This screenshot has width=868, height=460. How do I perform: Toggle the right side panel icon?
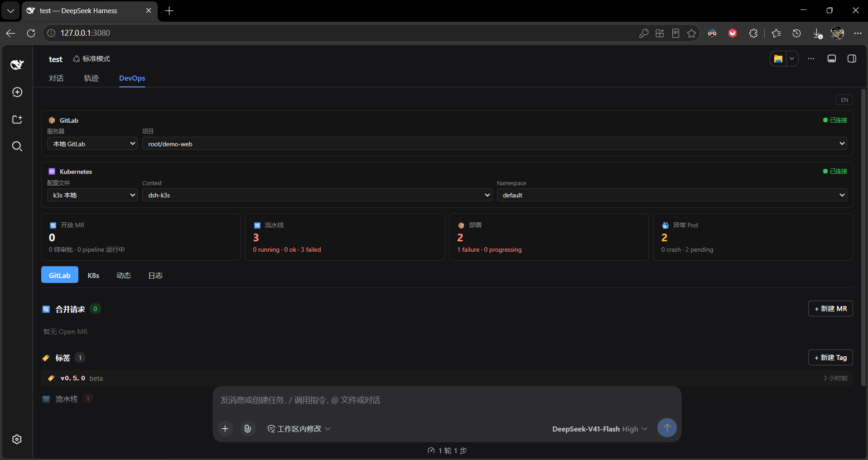852,59
